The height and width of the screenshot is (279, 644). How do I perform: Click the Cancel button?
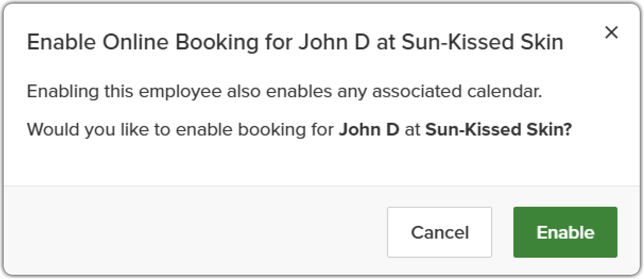coord(440,232)
